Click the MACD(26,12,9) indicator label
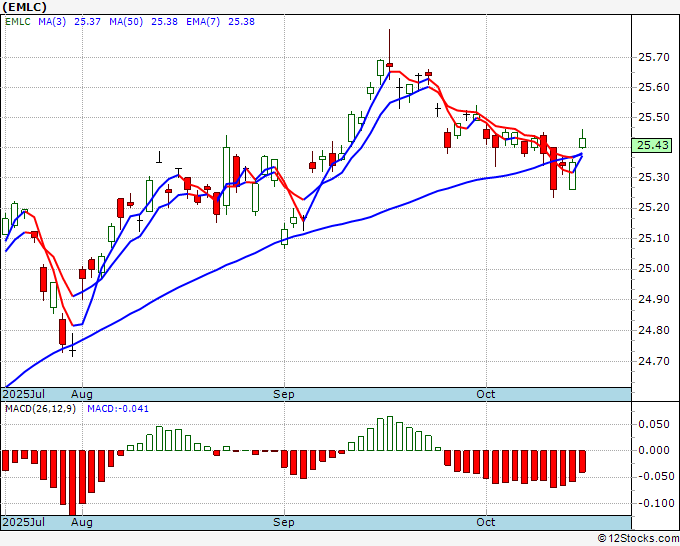The height and width of the screenshot is (546, 680). coord(40,409)
